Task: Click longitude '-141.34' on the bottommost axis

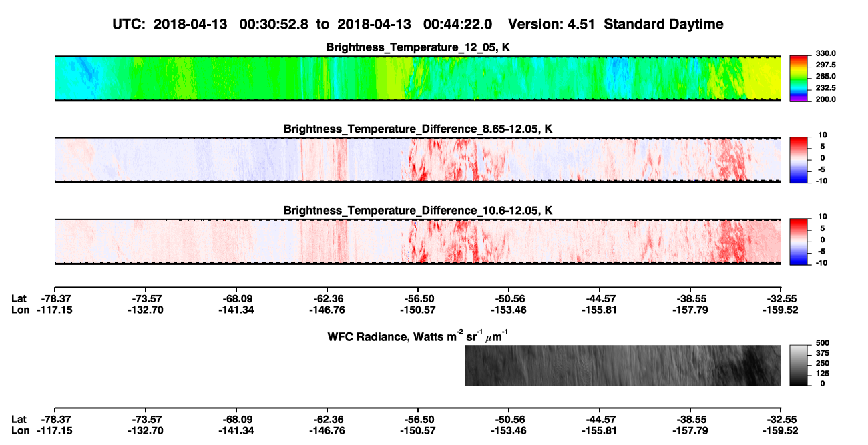Action: 236,430
